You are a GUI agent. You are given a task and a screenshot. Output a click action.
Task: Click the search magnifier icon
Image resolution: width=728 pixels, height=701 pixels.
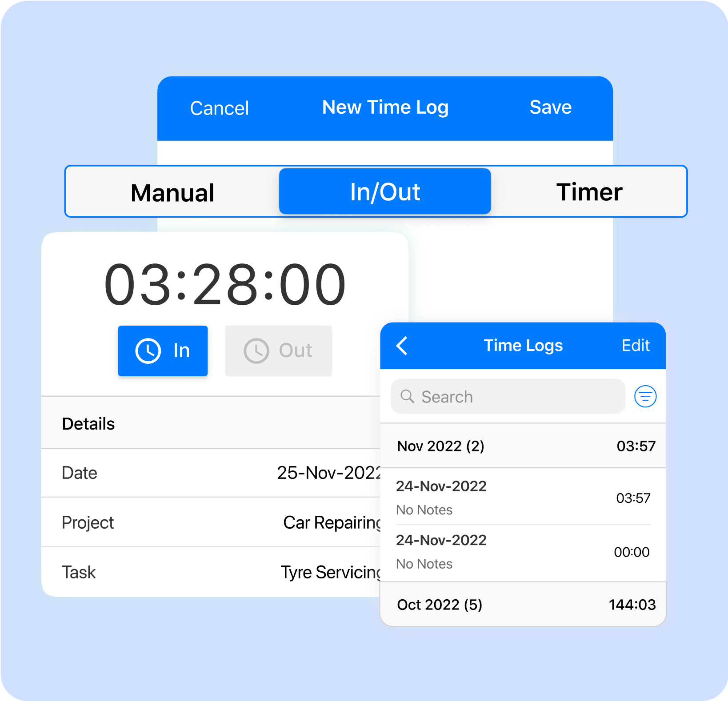click(x=408, y=396)
